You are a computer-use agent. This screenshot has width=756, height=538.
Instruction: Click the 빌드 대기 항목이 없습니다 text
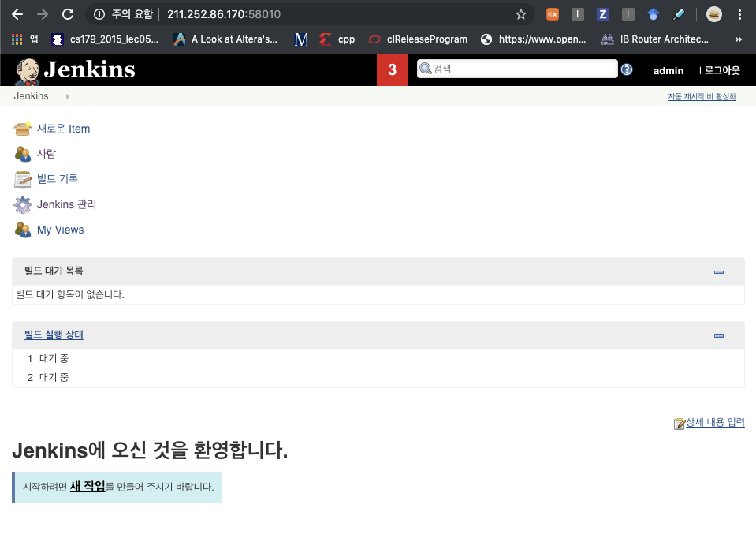70,294
